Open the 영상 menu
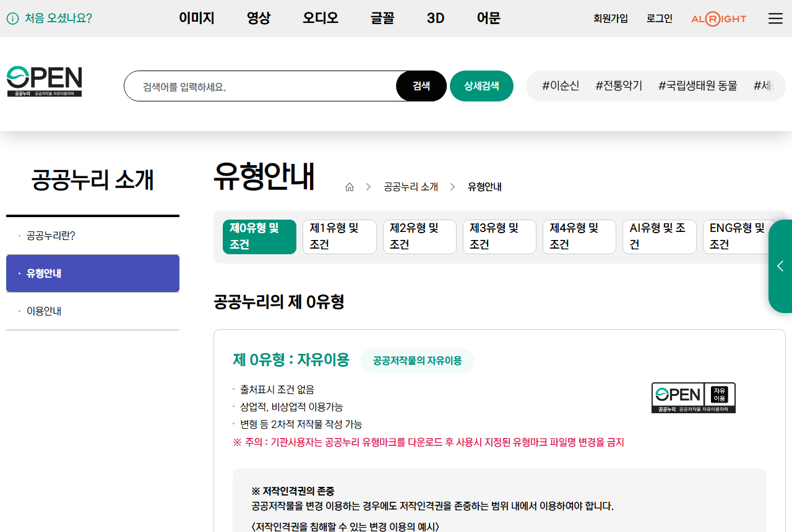 pos(259,19)
